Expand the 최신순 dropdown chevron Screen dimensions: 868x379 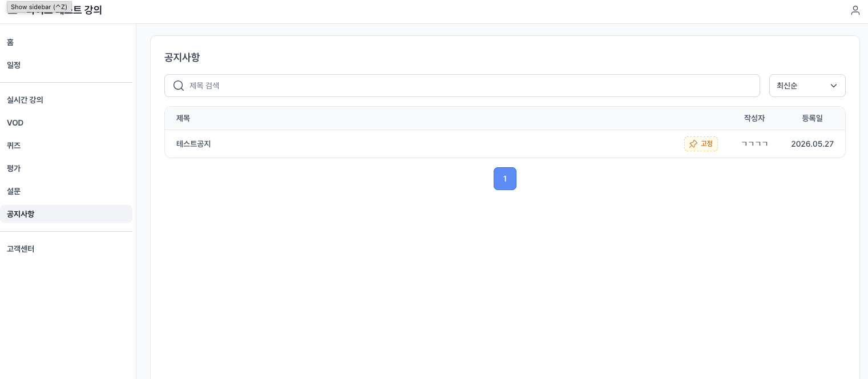click(x=833, y=86)
